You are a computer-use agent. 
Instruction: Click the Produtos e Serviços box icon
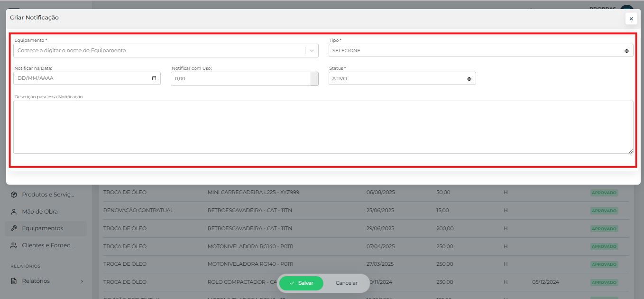tap(14, 195)
